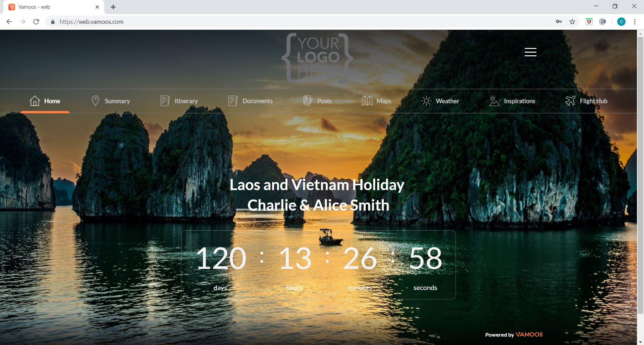The image size is (644, 345).
Task: Follow the Powered by VAMOOS link
Action: (x=514, y=335)
